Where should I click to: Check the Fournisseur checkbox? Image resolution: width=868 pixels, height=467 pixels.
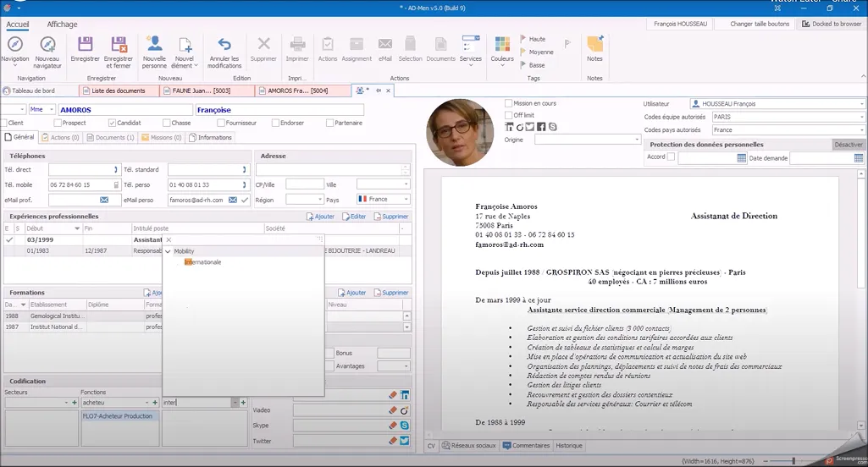point(221,123)
